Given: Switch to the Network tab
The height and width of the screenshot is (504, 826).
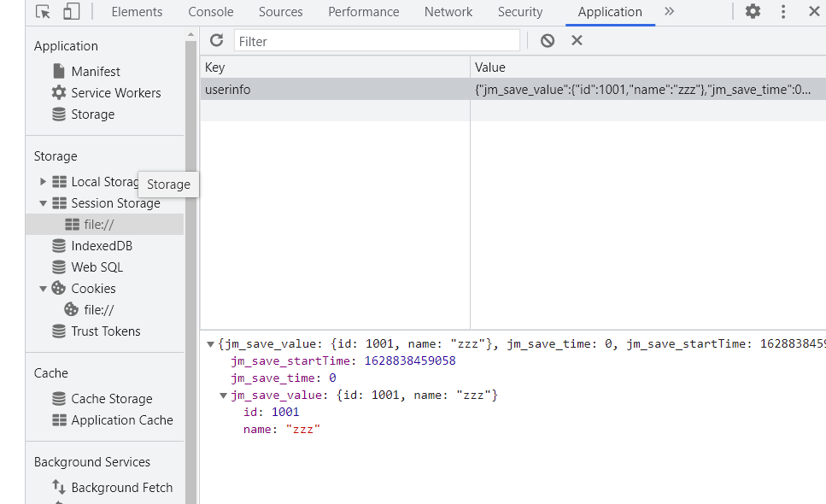Looking at the screenshot, I should (x=448, y=12).
